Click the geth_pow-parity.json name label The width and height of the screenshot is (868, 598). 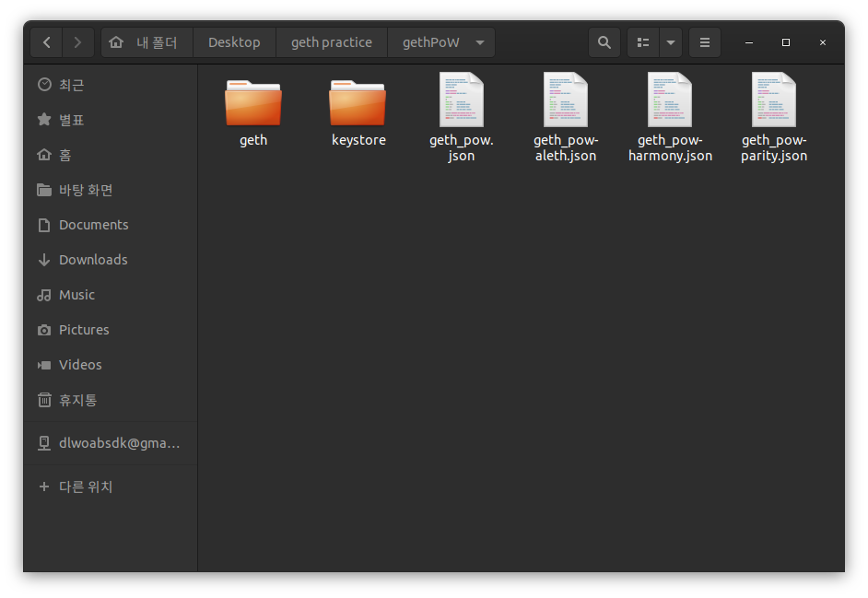coord(774,147)
